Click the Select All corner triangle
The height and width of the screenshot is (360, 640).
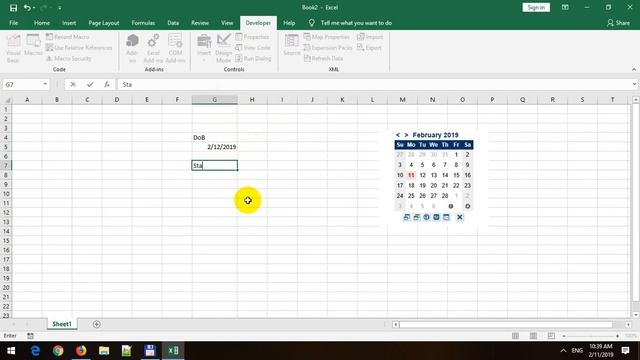tap(7, 100)
